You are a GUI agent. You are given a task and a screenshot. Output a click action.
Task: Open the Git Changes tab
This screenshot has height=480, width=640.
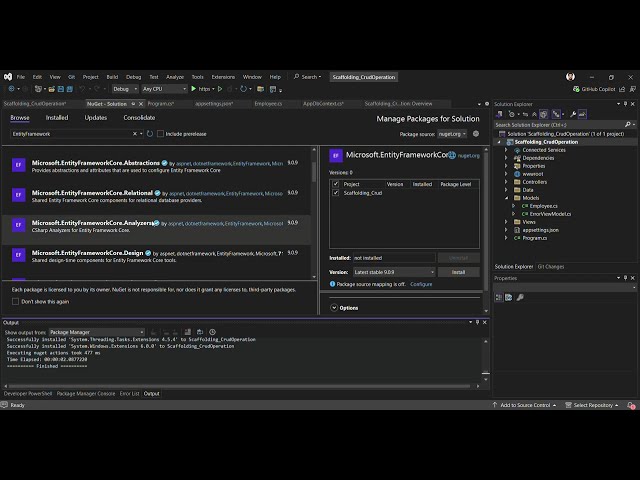tap(551, 267)
